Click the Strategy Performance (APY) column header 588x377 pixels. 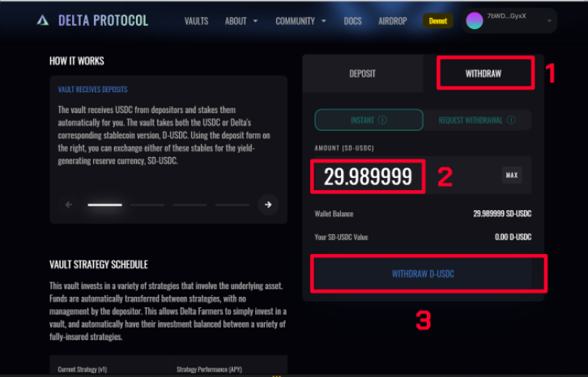pos(209,370)
